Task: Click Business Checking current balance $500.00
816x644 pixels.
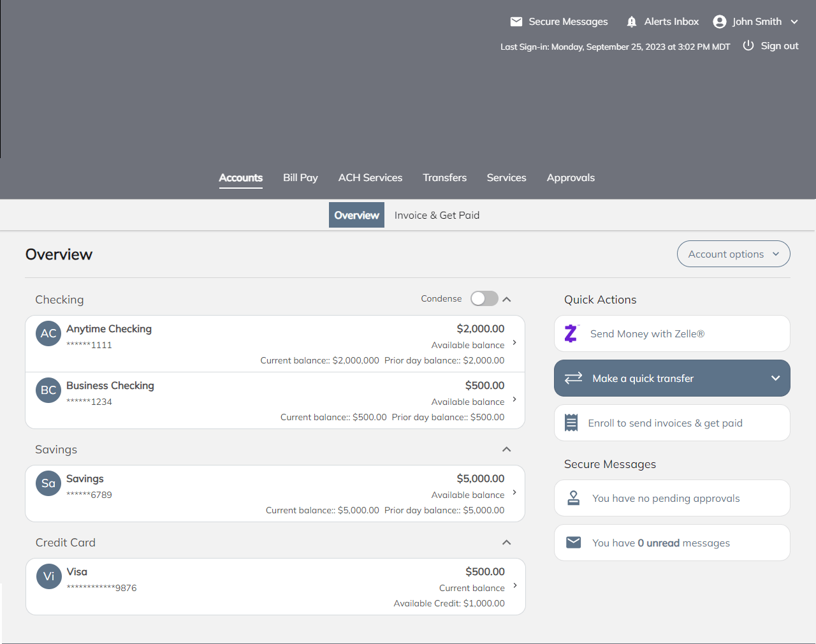Action: click(x=333, y=417)
